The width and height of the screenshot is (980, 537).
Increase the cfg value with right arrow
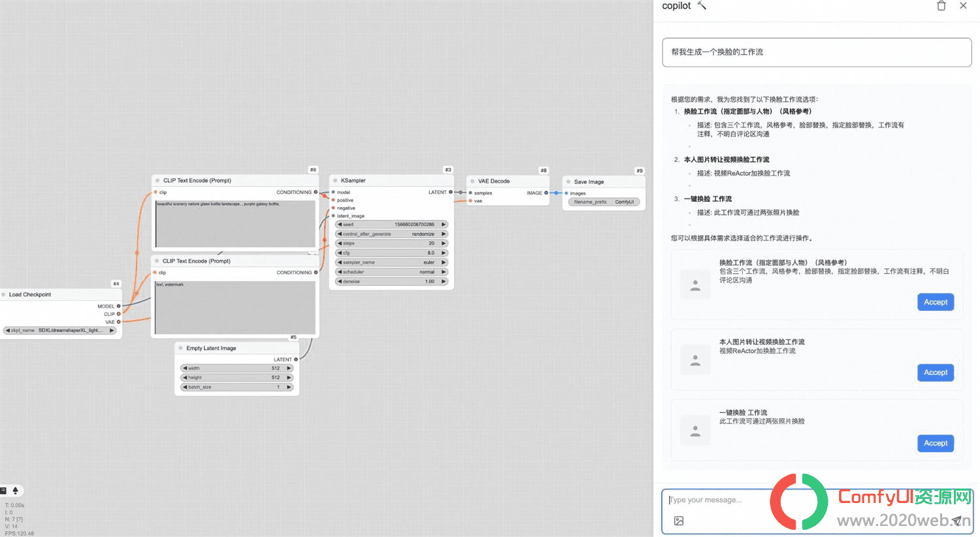point(444,253)
